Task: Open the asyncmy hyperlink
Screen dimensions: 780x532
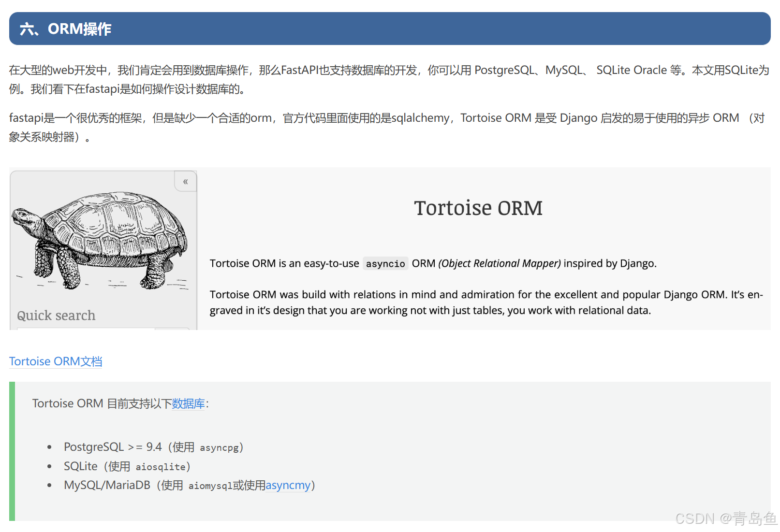Action: (288, 485)
